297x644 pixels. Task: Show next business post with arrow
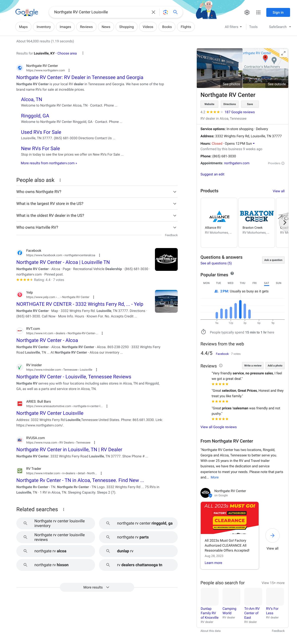tap(272, 535)
